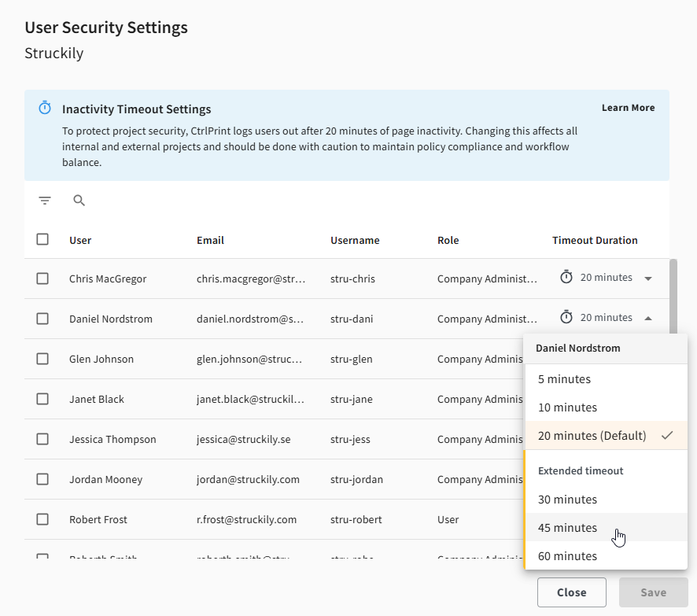Click Daniel Nordstrom's 20 minutes value
Viewport: 697px width, 616px height.
click(x=606, y=317)
